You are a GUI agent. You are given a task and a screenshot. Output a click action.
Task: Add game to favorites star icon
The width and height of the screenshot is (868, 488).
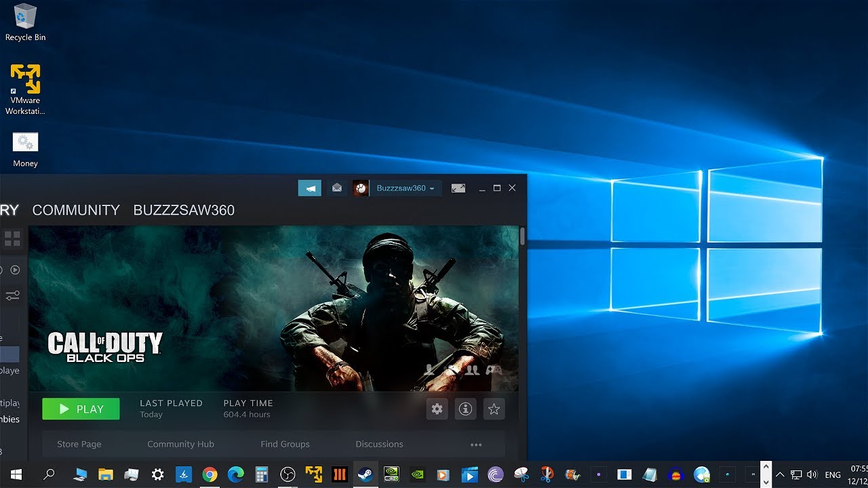(494, 409)
